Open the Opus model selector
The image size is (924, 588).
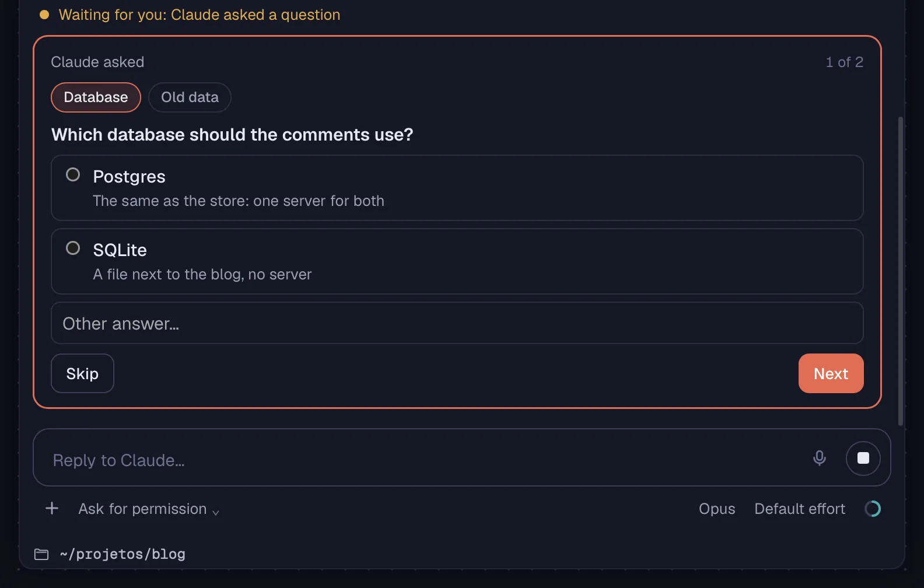(x=717, y=509)
